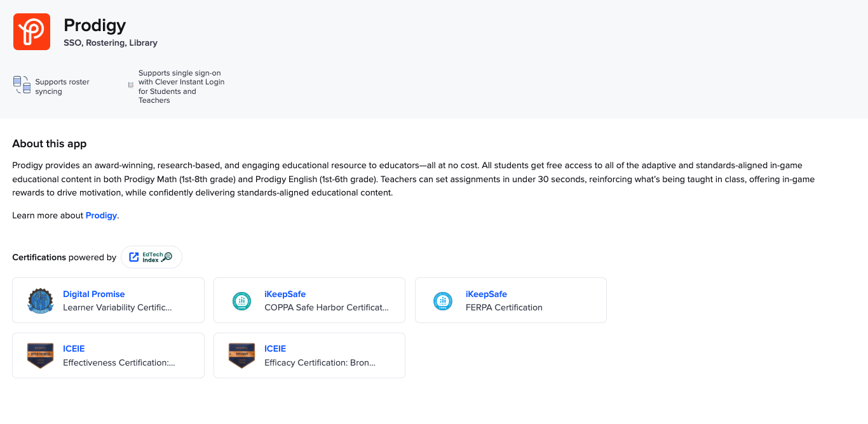Open the EdTech Index button
The image size is (868, 424).
pos(151,256)
